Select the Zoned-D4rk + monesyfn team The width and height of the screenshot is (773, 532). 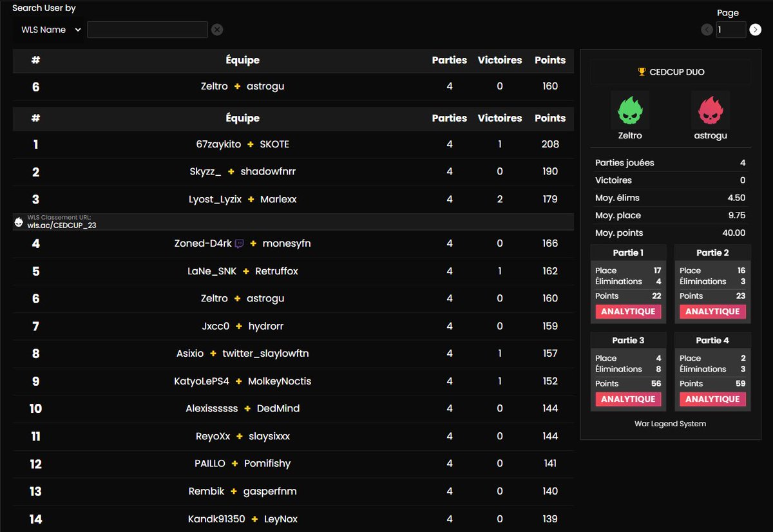[x=293, y=244]
